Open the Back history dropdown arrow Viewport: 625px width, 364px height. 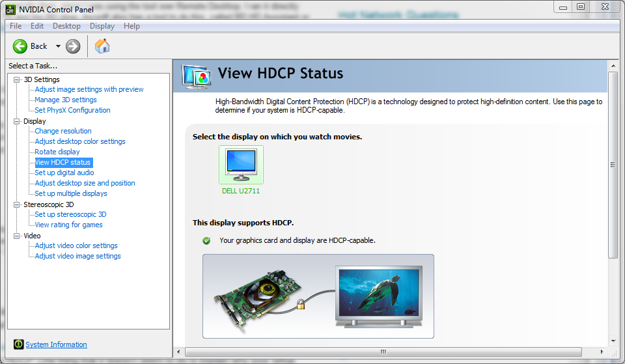click(58, 46)
